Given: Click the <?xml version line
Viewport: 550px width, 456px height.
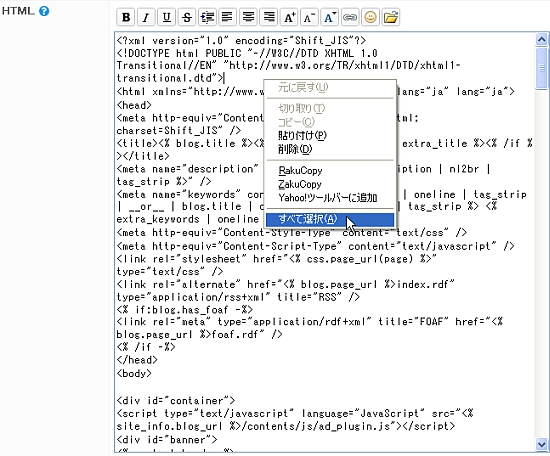Looking at the screenshot, I should (241, 41).
